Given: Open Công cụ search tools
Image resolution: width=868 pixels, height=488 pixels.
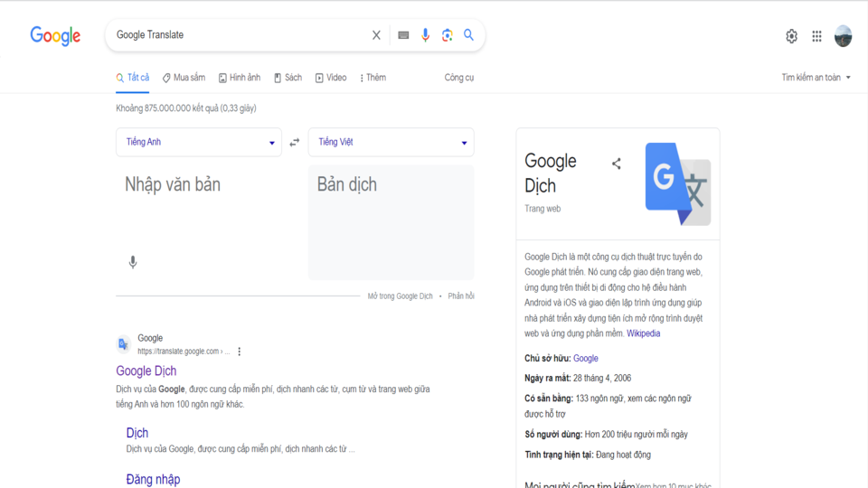Looking at the screenshot, I should 459,78.
